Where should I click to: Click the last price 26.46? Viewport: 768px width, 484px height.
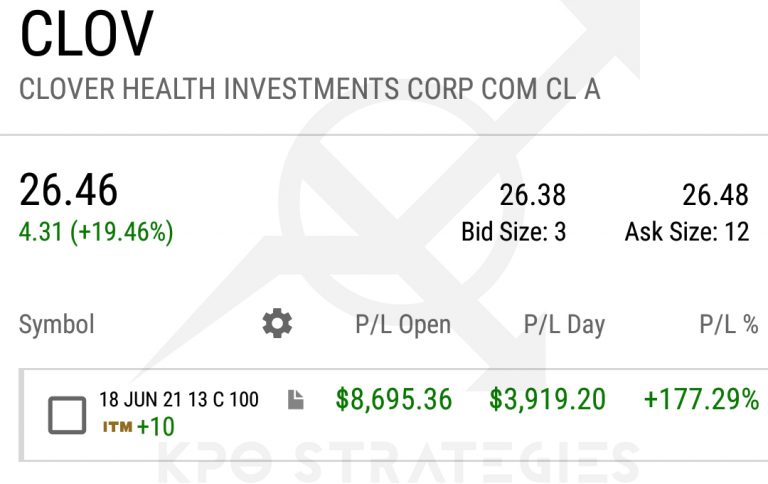point(69,190)
